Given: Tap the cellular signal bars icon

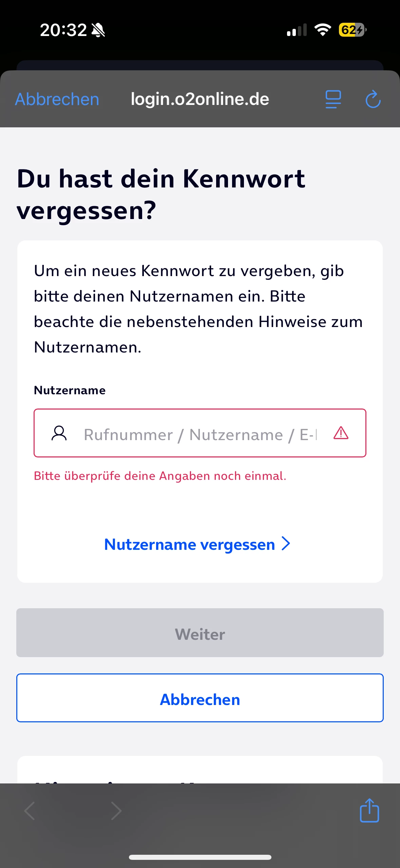Looking at the screenshot, I should click(297, 30).
